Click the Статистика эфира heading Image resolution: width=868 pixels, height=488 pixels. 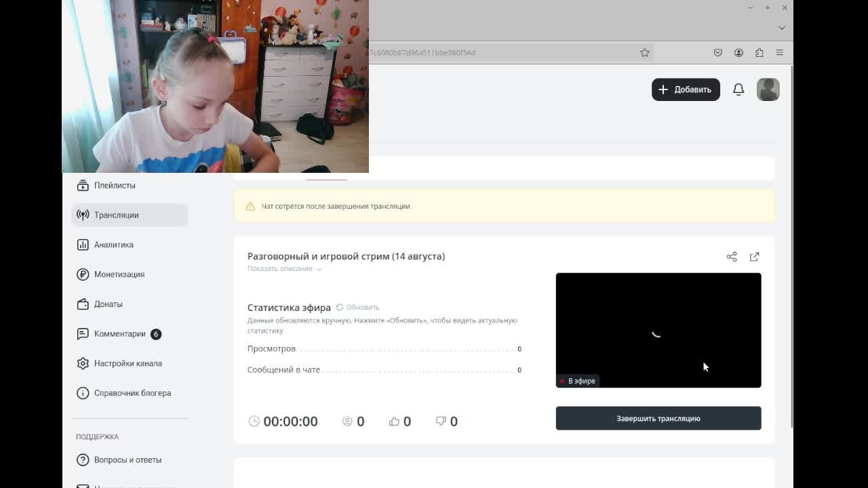click(289, 307)
